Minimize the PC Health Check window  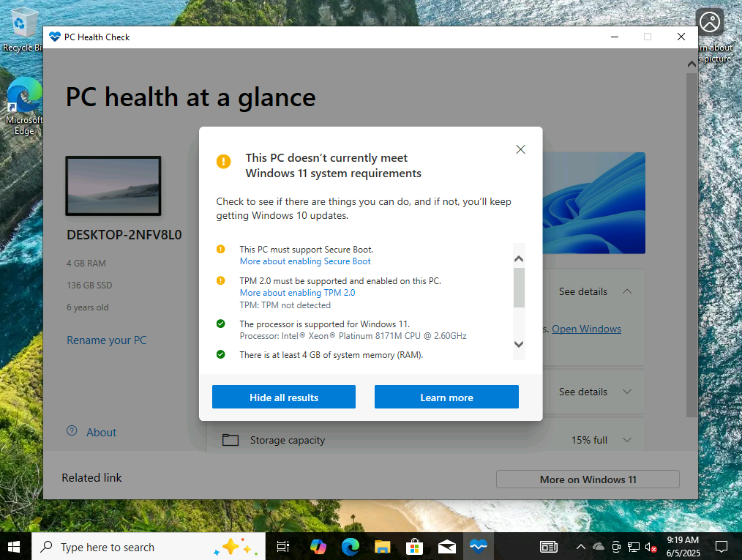[615, 37]
